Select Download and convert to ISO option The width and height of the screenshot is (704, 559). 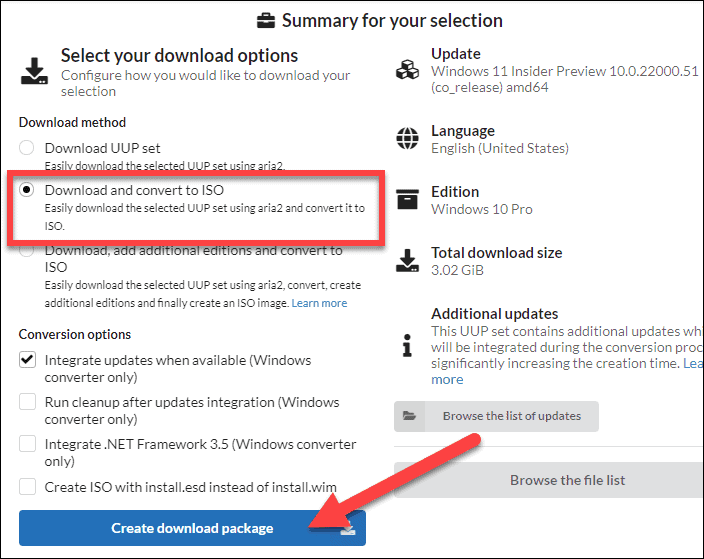tap(28, 189)
